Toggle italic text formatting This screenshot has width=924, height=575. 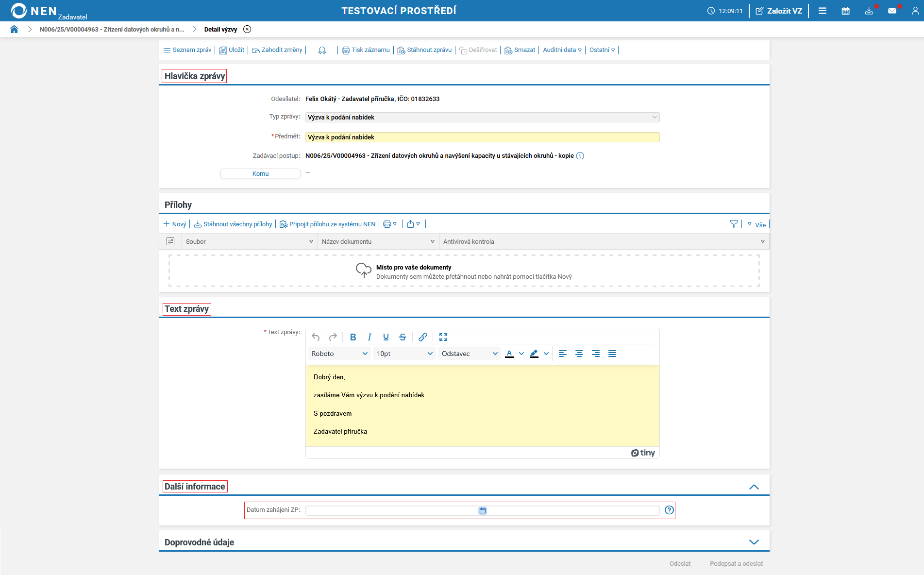tap(370, 337)
